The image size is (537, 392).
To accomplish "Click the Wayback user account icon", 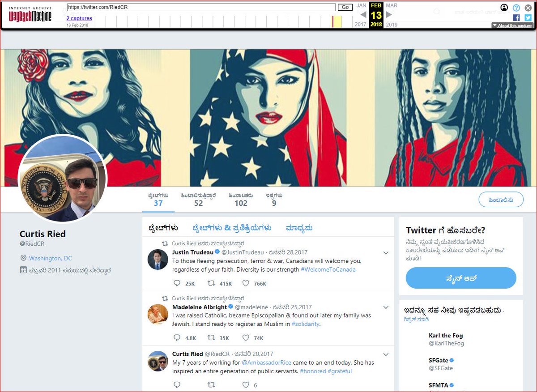I will [x=504, y=8].
